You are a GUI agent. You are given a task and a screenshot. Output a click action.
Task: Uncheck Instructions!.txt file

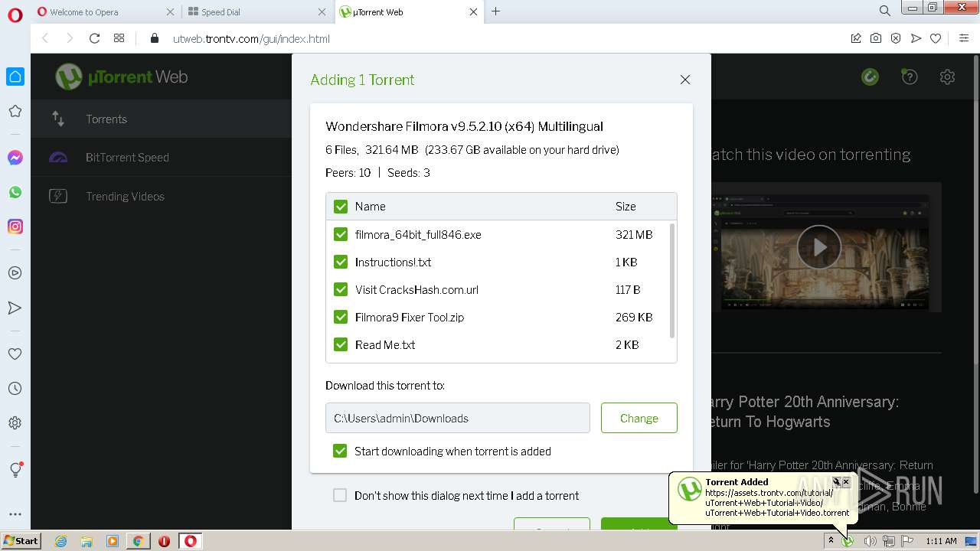tap(341, 262)
